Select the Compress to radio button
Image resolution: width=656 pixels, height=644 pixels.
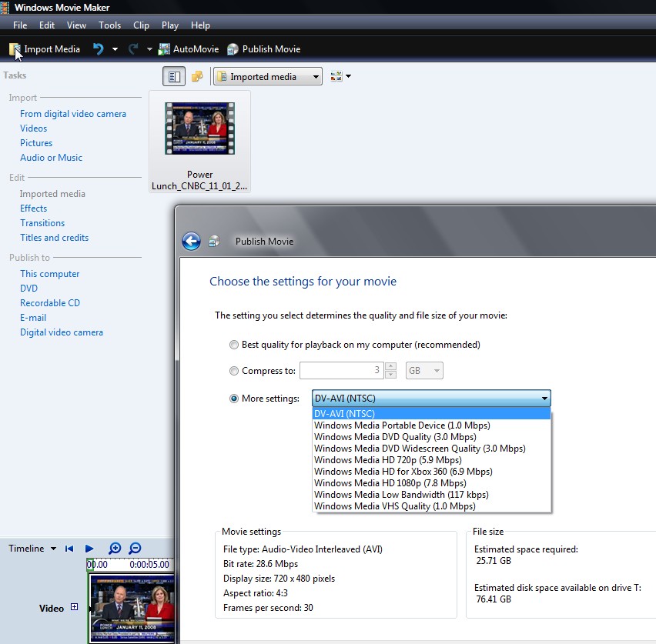[234, 371]
